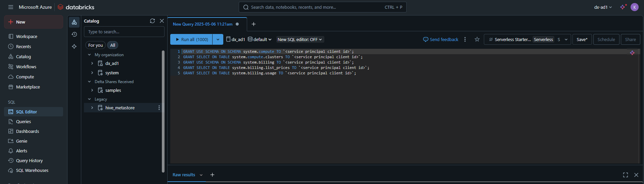Screen dimensions: 644x184
Task: Favorite the query with star icon
Action: [477, 39]
